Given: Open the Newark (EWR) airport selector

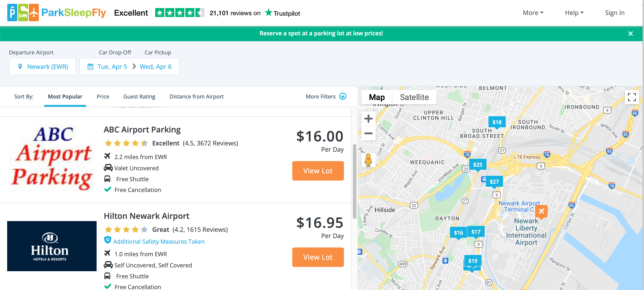Looking at the screenshot, I should point(42,66).
